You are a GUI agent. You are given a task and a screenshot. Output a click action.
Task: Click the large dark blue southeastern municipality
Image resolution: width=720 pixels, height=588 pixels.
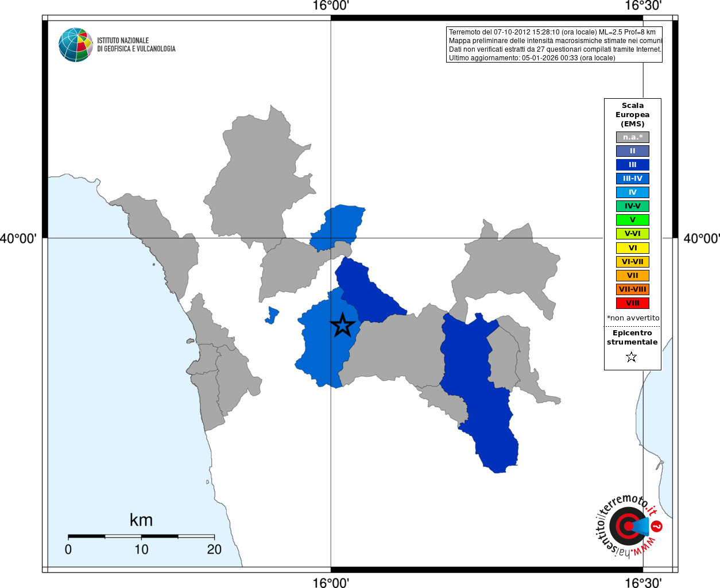479,390
